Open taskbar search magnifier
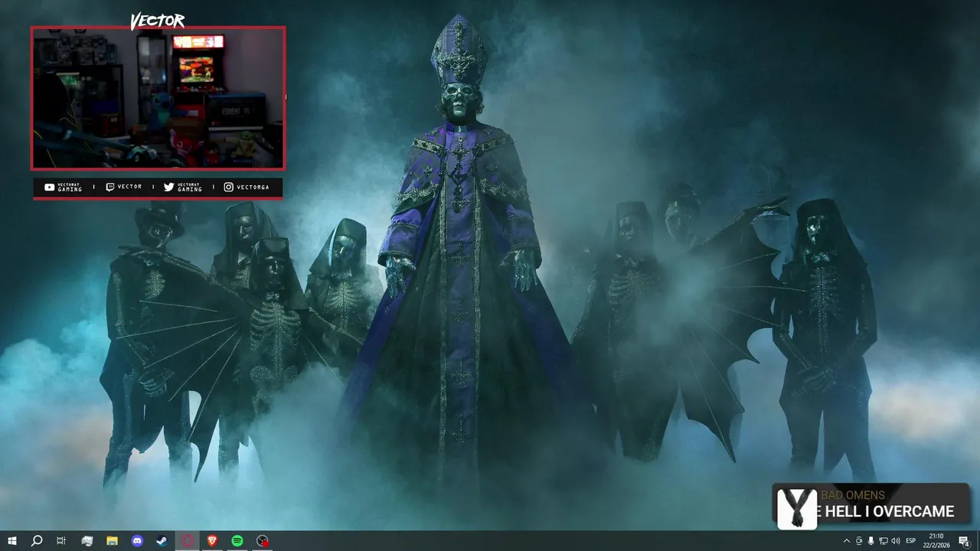This screenshot has width=980, height=551. tap(37, 541)
